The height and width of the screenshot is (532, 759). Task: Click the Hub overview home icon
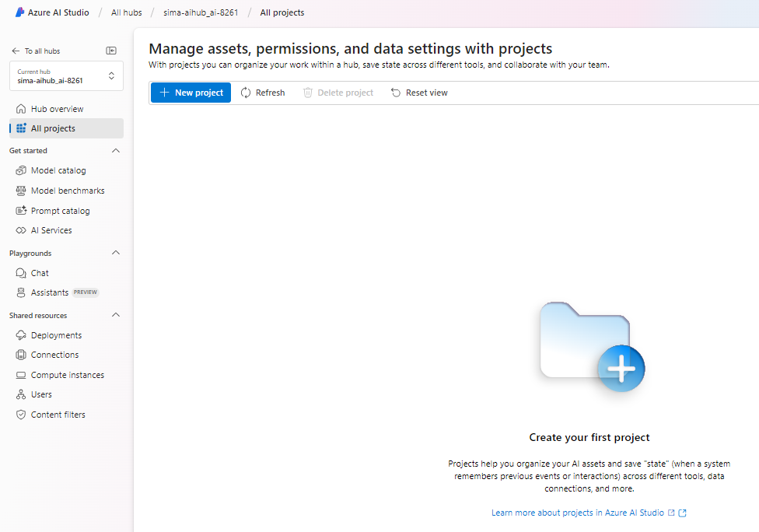21,109
